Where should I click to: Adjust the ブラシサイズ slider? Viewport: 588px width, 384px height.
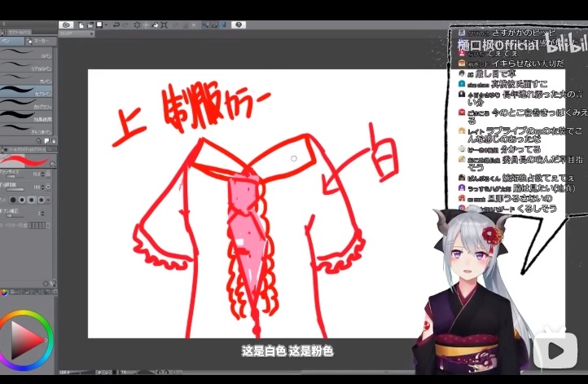pos(15,177)
